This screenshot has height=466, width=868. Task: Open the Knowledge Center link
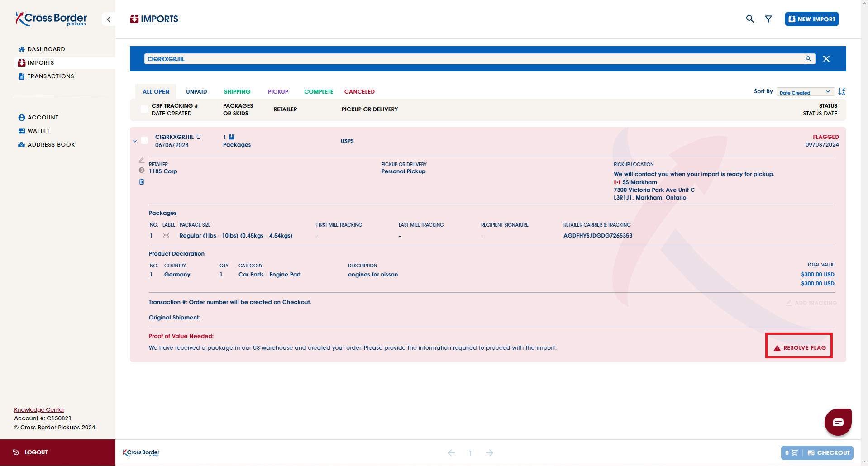39,410
